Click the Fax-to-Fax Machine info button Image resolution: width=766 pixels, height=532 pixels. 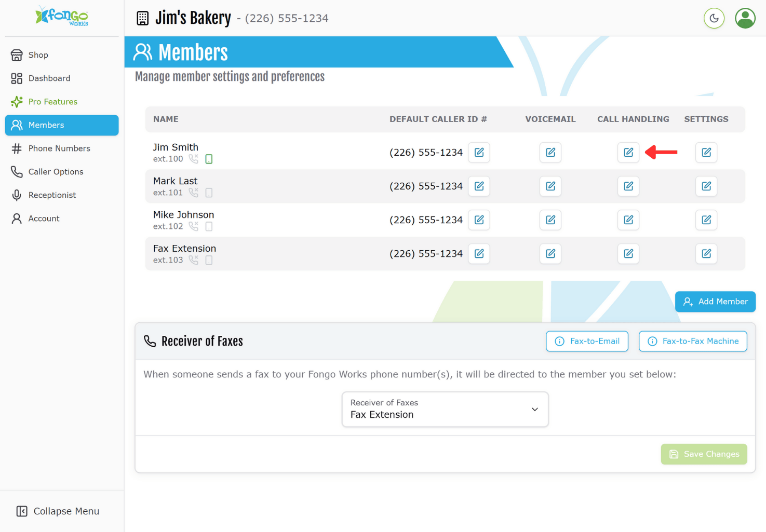692,341
